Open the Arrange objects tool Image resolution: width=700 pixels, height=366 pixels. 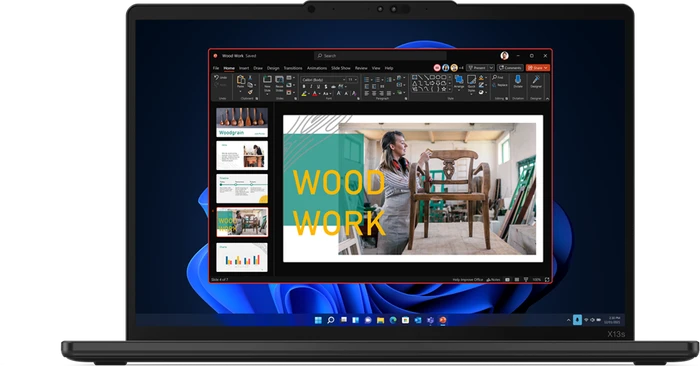pyautogui.click(x=459, y=83)
